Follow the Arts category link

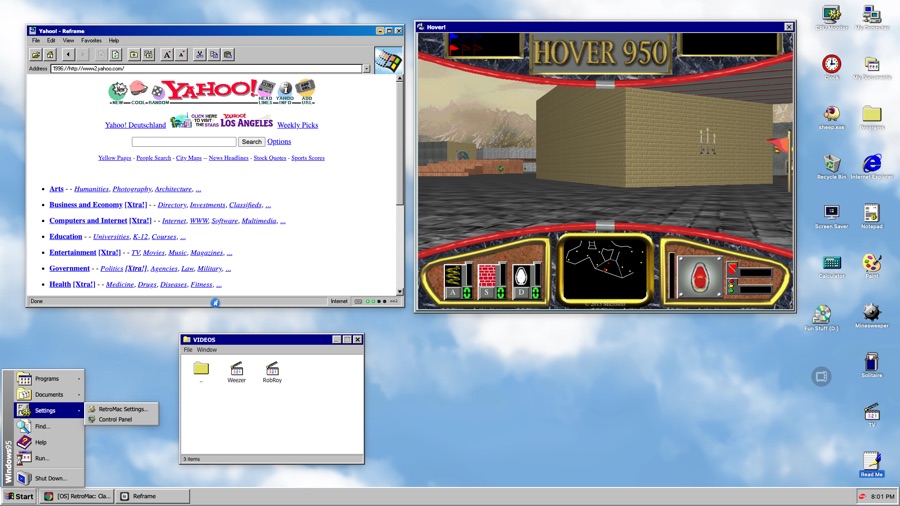pyautogui.click(x=56, y=189)
